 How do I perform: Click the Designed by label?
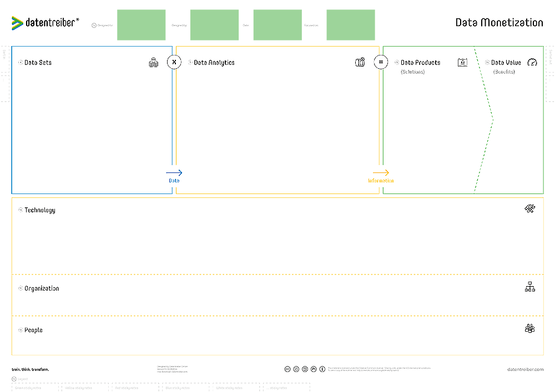pos(179,26)
